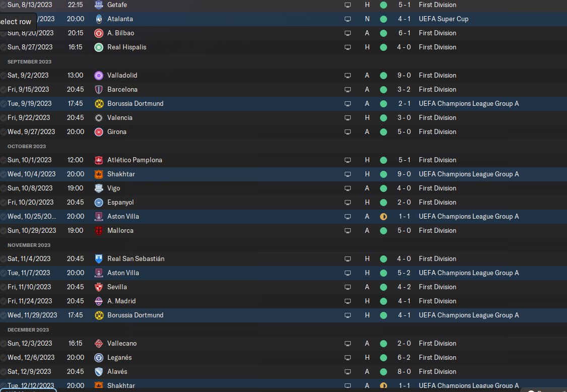
Task: Select row checkbox for Fri, 9/22/2023 Valencia
Action: coord(3,118)
